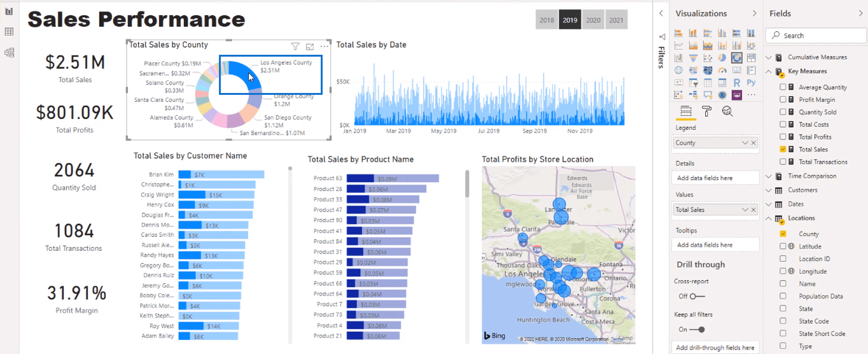Screen dimensions: 868x354
Task: Click the Product Name chart scrollbar
Action: tap(468, 183)
